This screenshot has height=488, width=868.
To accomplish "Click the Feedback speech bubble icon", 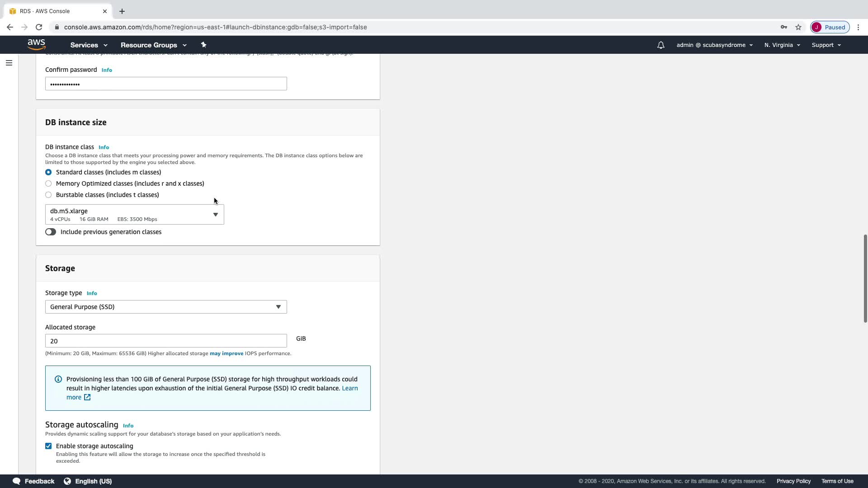I will (17, 481).
